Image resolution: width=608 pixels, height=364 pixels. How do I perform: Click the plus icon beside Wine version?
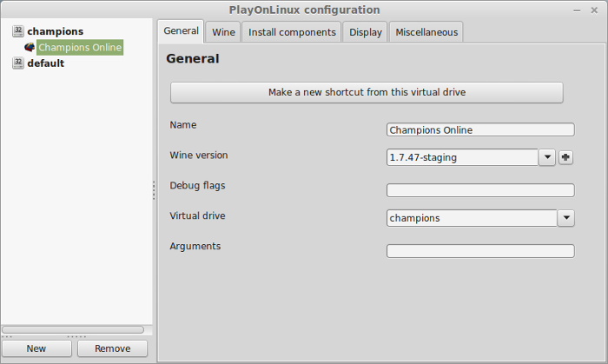[565, 157]
